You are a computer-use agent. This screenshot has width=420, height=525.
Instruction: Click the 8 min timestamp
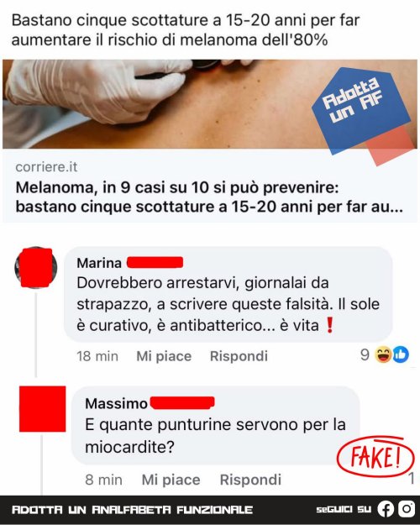tap(103, 480)
